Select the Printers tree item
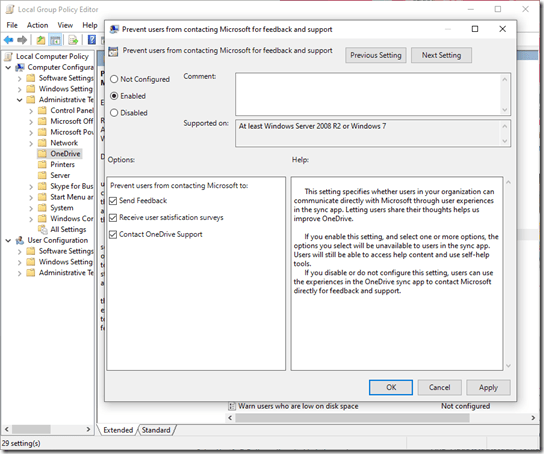This screenshot has width=544, height=454. [62, 164]
